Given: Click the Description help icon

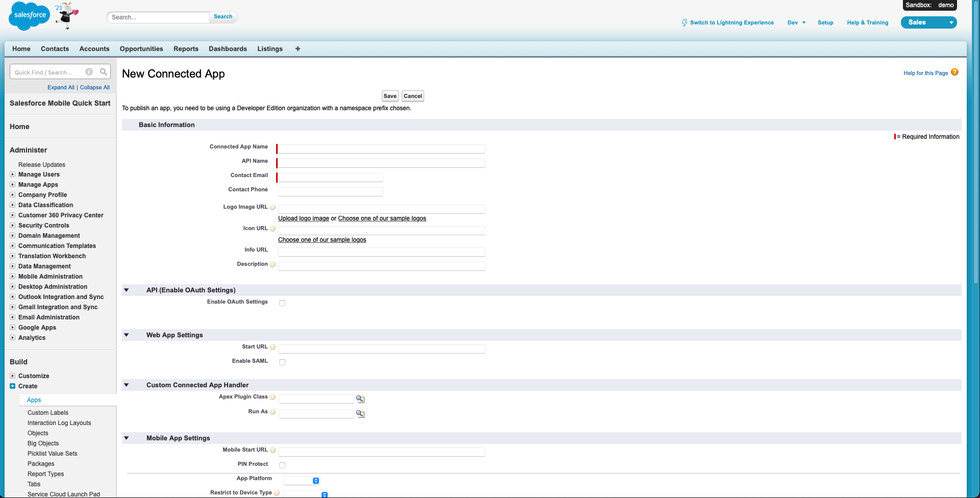Looking at the screenshot, I should pos(273,264).
